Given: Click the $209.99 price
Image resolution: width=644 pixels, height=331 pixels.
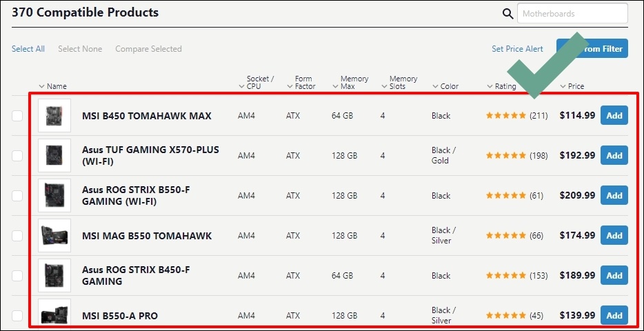Looking at the screenshot, I should (577, 195).
